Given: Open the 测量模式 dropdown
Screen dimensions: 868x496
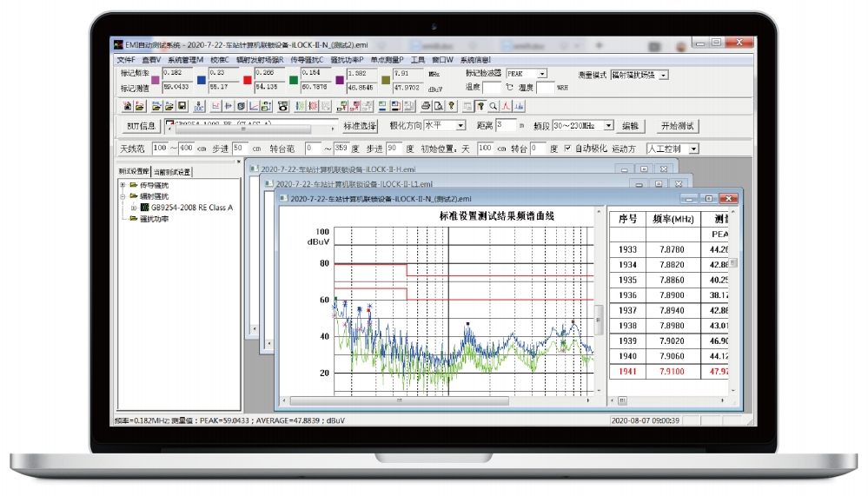Looking at the screenshot, I should coord(664,76).
